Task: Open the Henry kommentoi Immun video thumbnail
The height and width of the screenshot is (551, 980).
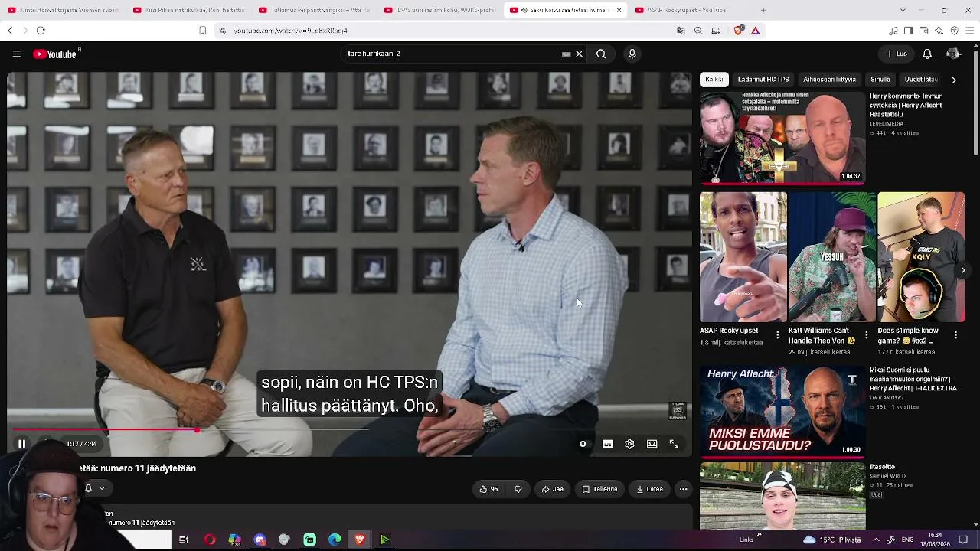Action: tap(782, 138)
